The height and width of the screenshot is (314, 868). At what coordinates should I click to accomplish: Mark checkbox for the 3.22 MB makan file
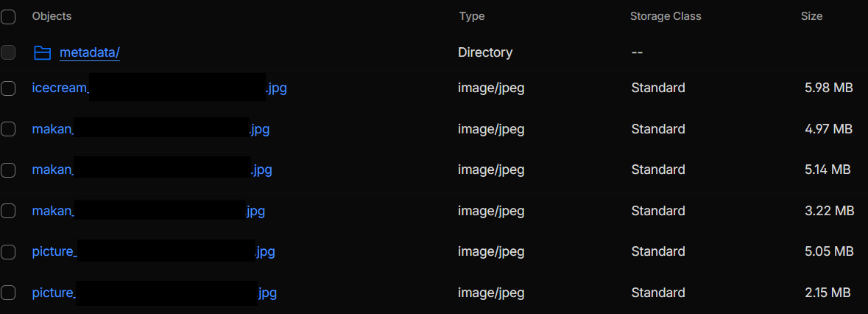point(8,211)
